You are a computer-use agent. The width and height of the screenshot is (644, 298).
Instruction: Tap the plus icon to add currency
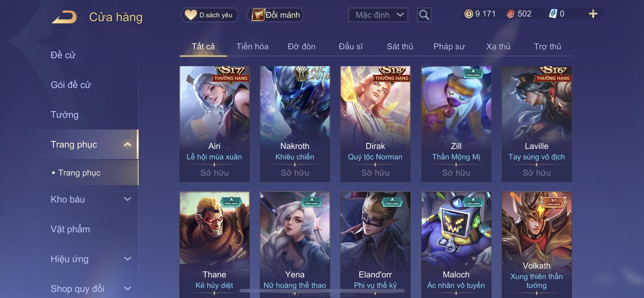tap(593, 14)
